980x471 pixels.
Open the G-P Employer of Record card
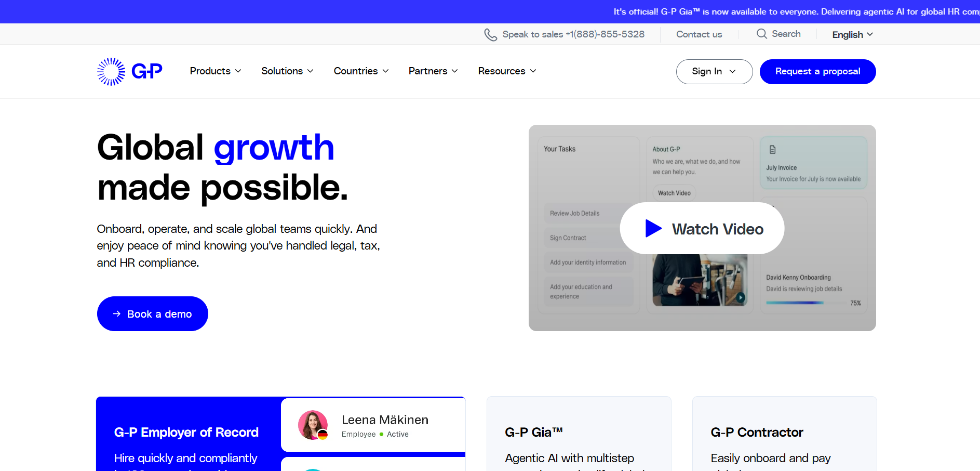pyautogui.click(x=280, y=434)
